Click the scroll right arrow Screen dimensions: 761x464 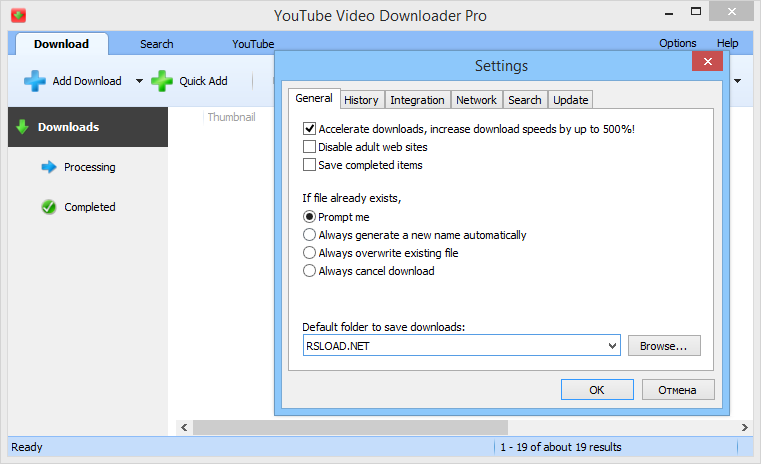point(744,428)
